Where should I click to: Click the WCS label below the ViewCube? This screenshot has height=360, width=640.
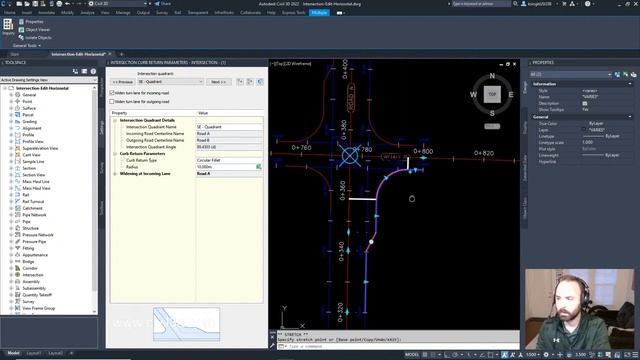pos(492,126)
